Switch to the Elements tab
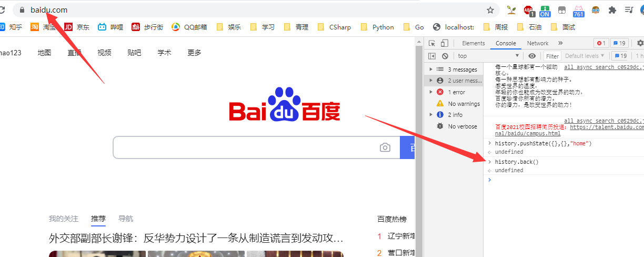Viewport: 644px width, 257px height. tap(474, 43)
